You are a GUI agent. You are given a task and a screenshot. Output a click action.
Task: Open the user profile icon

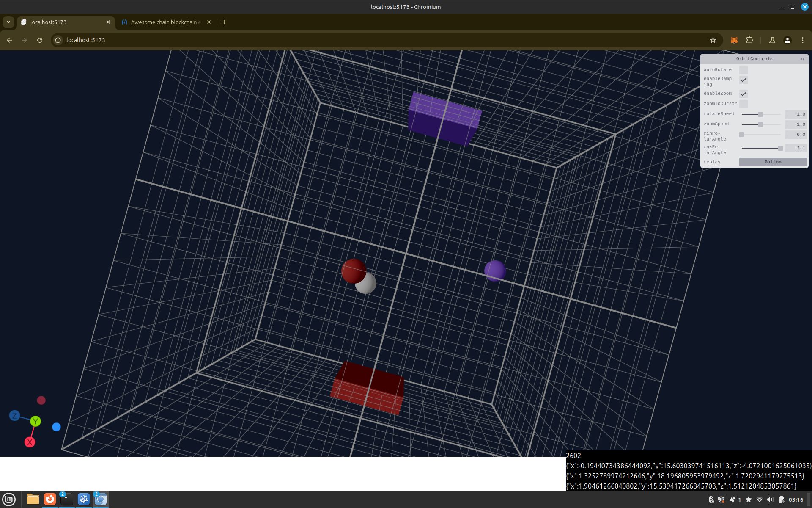(x=787, y=40)
